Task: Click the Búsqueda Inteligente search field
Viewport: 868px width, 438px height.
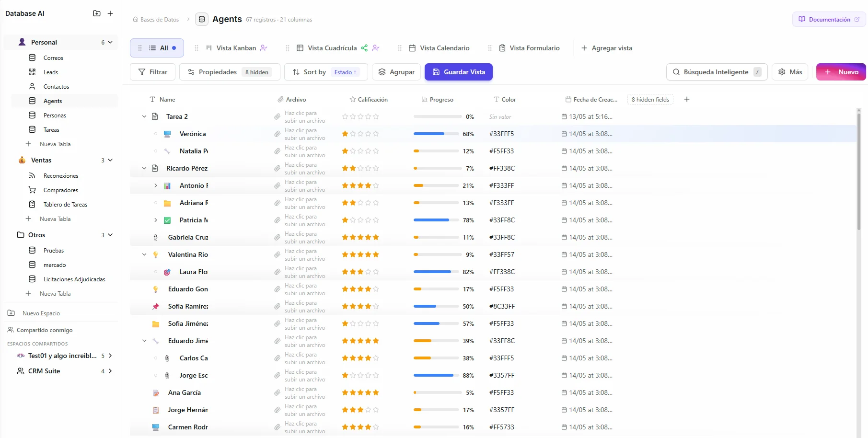Action: click(x=717, y=72)
